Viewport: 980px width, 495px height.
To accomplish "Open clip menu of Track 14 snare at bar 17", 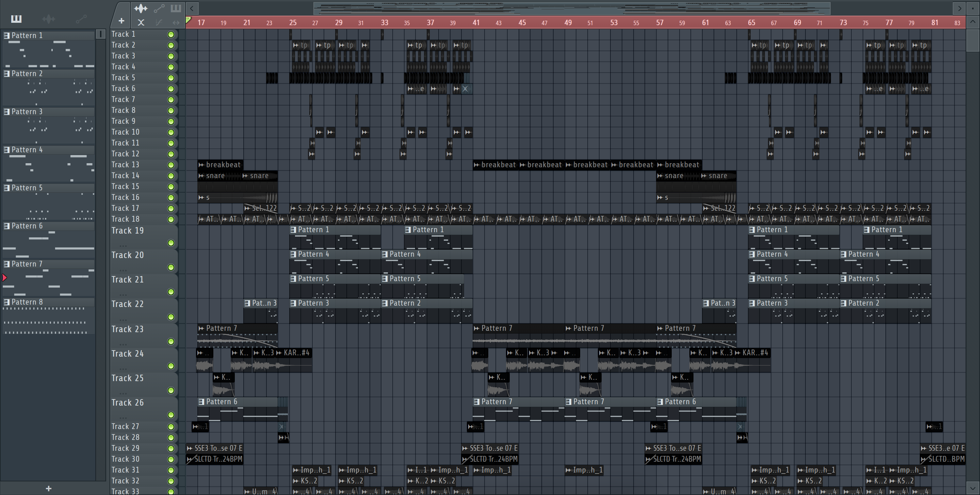I will (201, 176).
